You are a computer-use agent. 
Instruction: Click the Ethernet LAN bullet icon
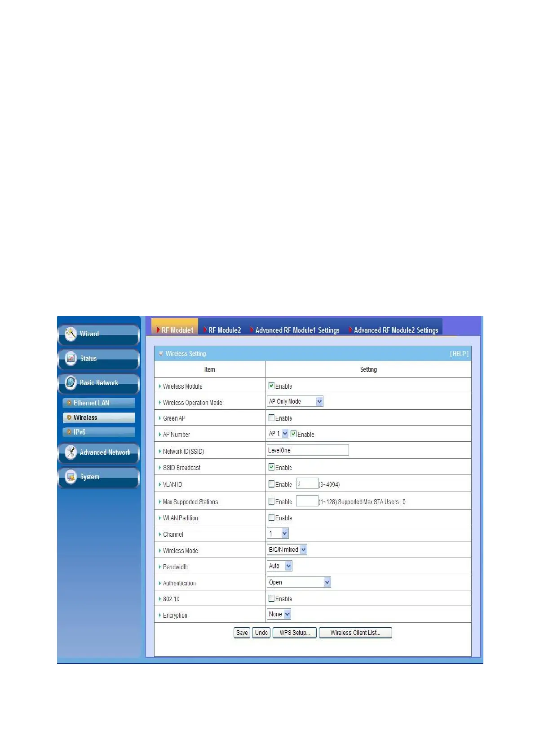(69, 403)
